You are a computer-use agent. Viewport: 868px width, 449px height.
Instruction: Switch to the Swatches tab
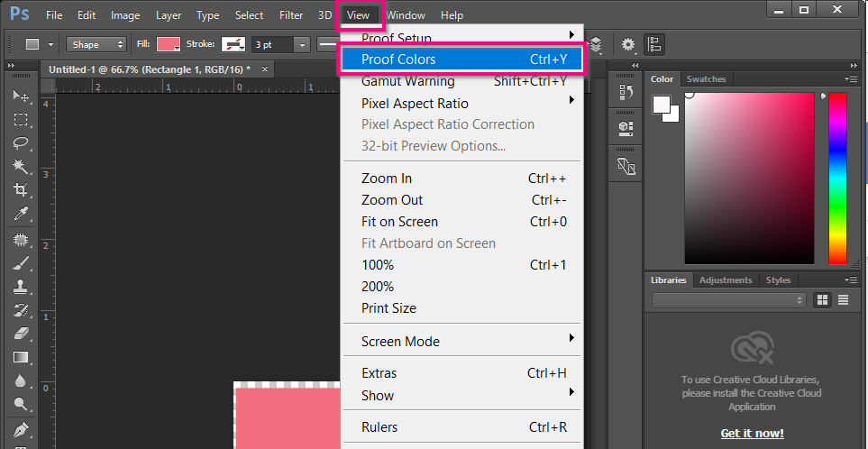[x=706, y=79]
